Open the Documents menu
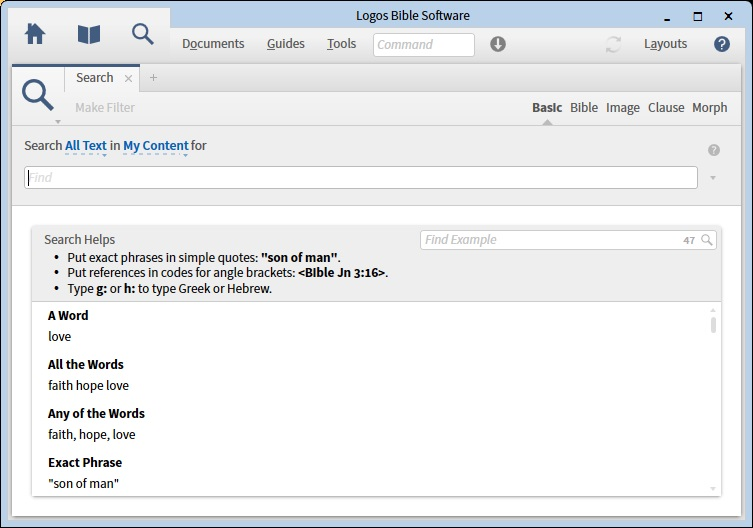This screenshot has height=528, width=753. [x=213, y=44]
